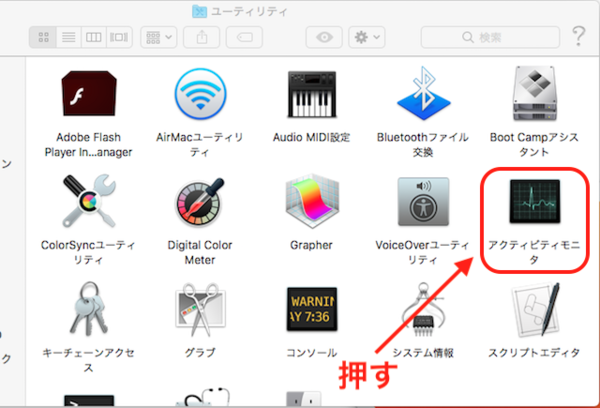Screen dimensions: 600x408
Task: Switch to Cover Flow view in toolbar
Action: point(119,37)
